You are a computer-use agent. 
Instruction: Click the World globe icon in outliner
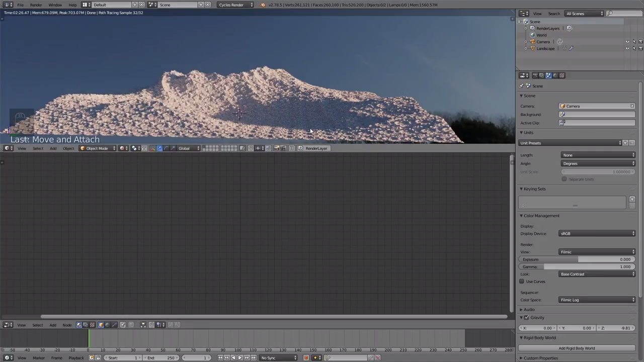point(533,35)
